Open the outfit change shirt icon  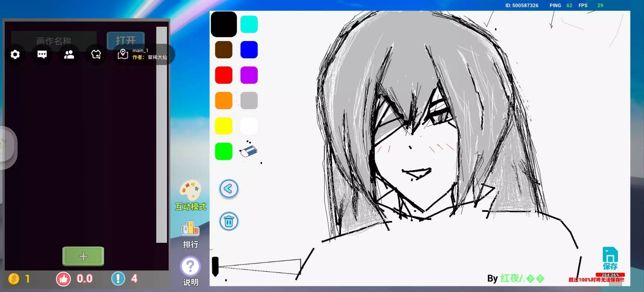96,55
